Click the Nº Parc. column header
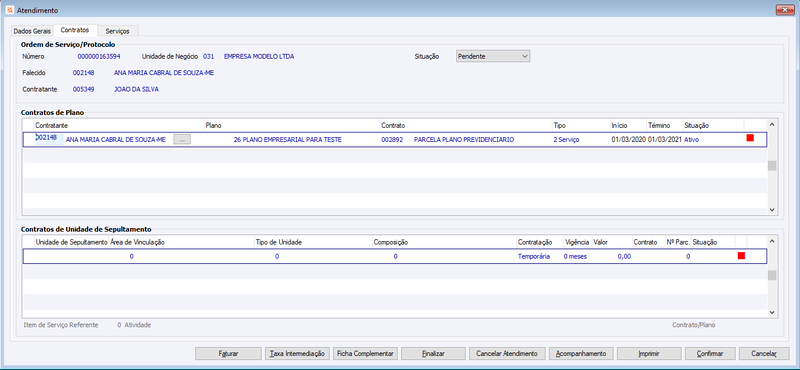 point(678,242)
